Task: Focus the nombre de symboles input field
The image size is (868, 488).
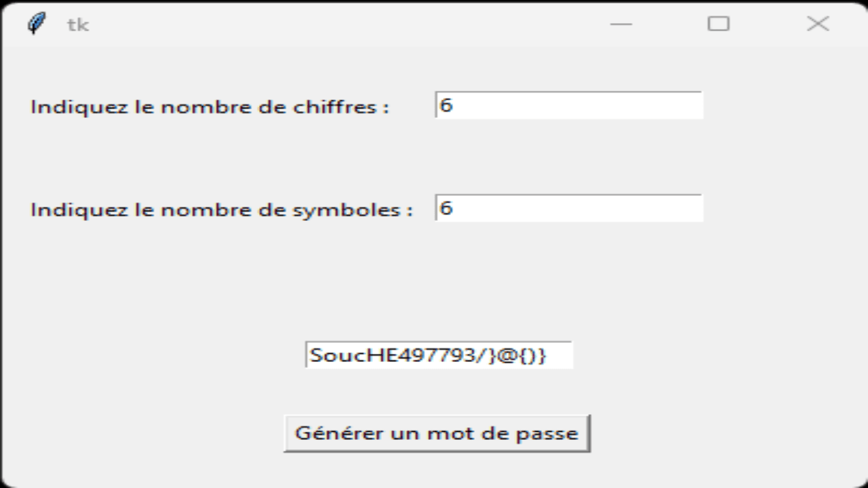Action: 569,208
